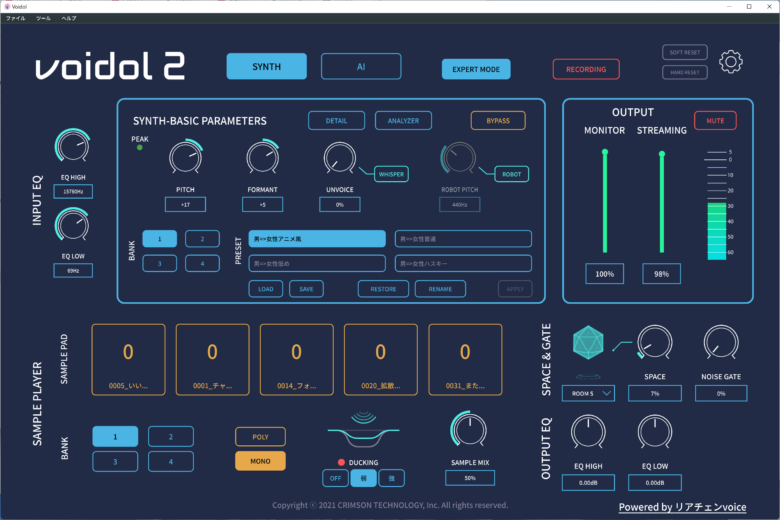Image resolution: width=780 pixels, height=520 pixels.
Task: Click the room icosahedron shape icon
Action: click(588, 342)
